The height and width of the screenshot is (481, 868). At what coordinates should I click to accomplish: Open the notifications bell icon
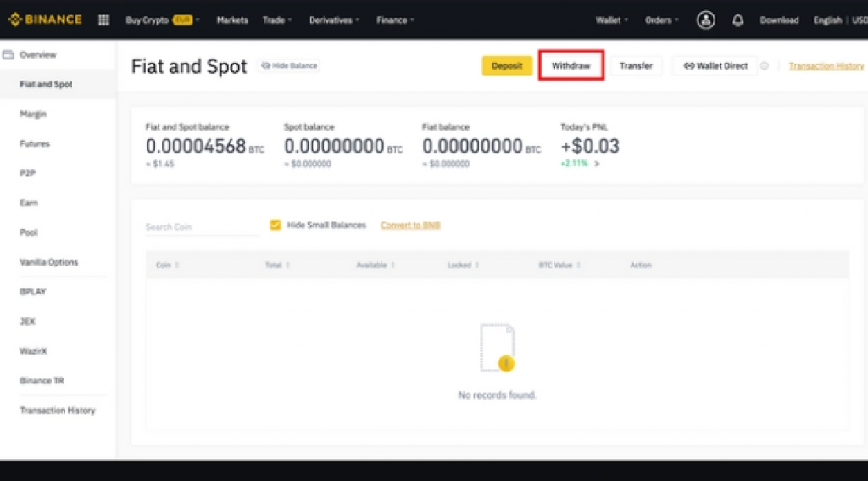pyautogui.click(x=738, y=20)
